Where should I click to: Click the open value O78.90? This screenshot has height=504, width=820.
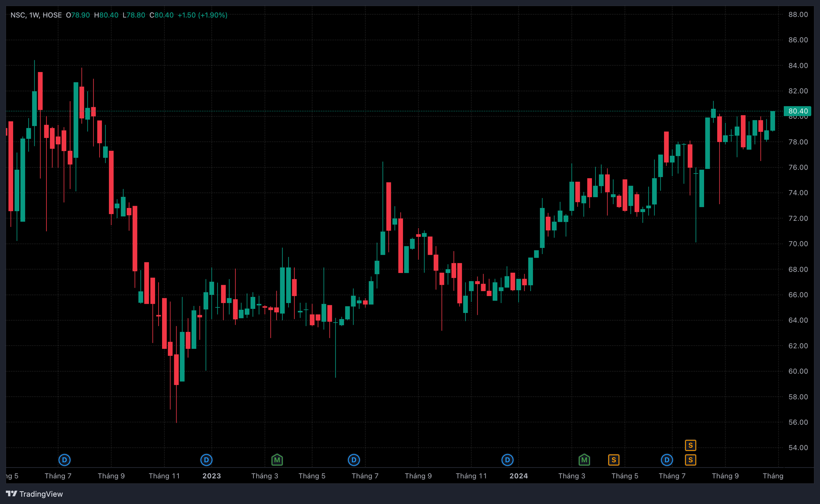pyautogui.click(x=78, y=15)
